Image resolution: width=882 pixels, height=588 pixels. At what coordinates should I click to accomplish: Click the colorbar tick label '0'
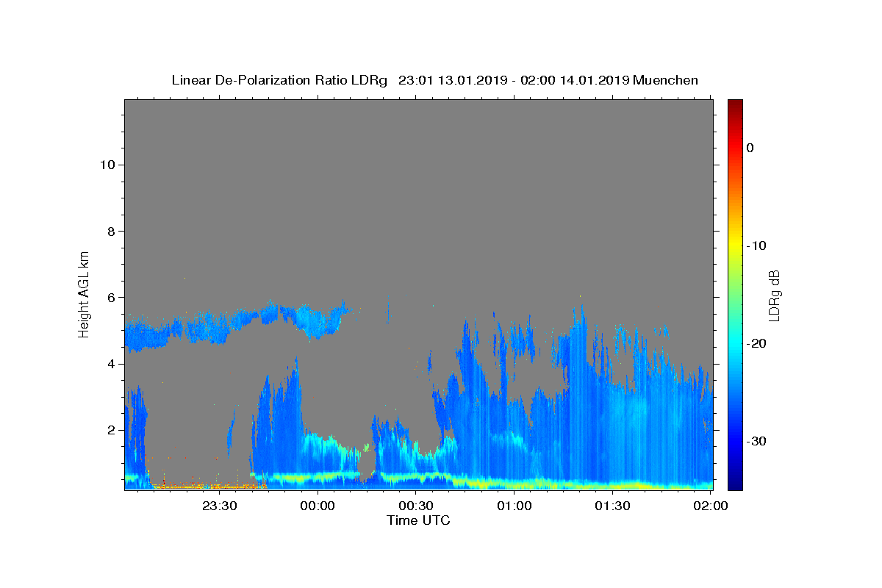(x=750, y=148)
